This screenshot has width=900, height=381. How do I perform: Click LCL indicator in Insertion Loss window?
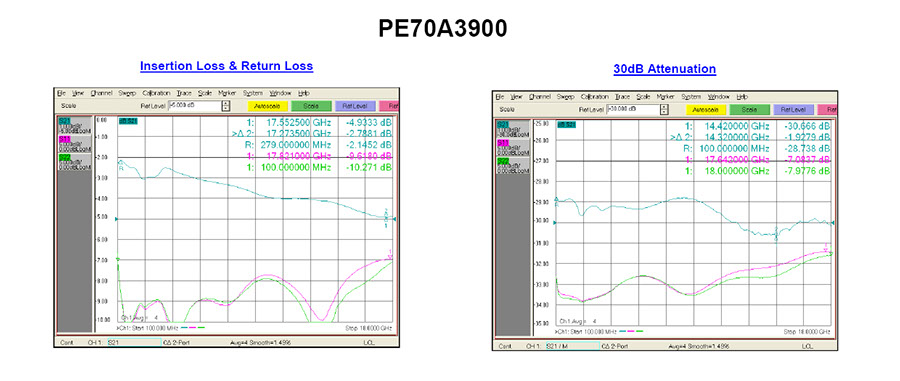click(369, 343)
